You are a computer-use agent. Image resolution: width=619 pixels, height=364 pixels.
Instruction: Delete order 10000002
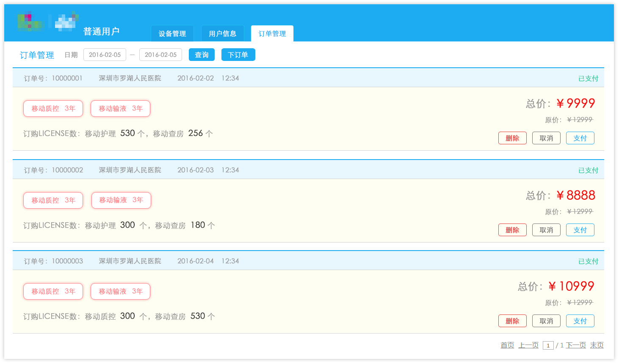pos(512,230)
